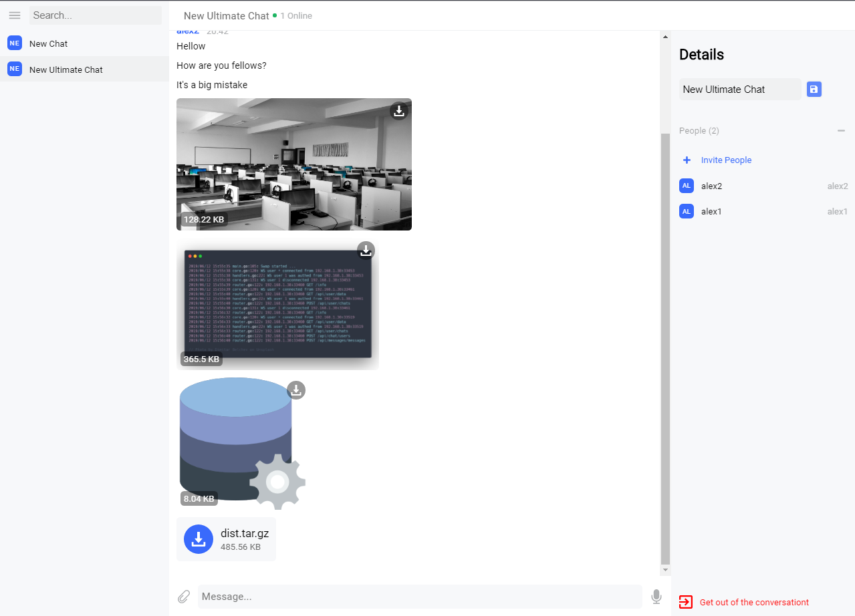Image resolution: width=855 pixels, height=616 pixels.
Task: Click the grey alex1 username on right
Action: click(838, 212)
